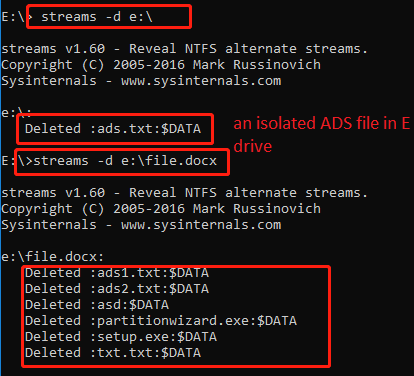Click the first 'Mark Russinovich' copyright line
Viewport: 414px width, 376px height.
257,65
